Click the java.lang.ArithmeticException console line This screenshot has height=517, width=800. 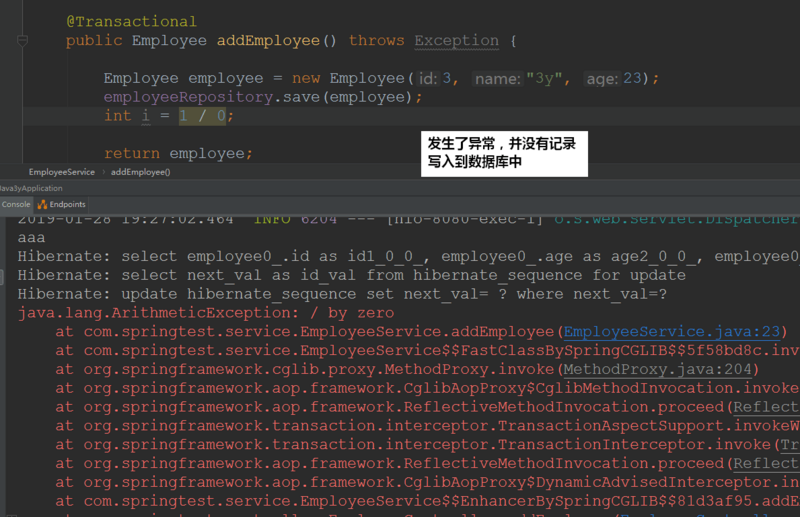[x=206, y=313]
